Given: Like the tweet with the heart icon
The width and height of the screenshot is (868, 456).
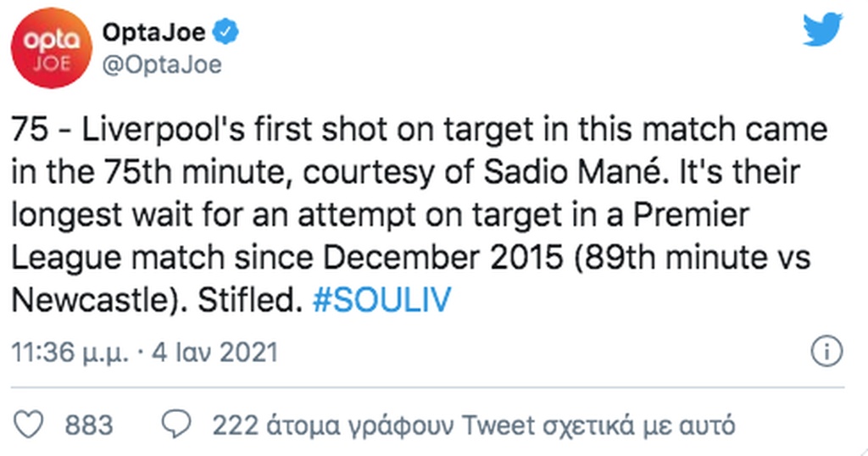Looking at the screenshot, I should [28, 424].
